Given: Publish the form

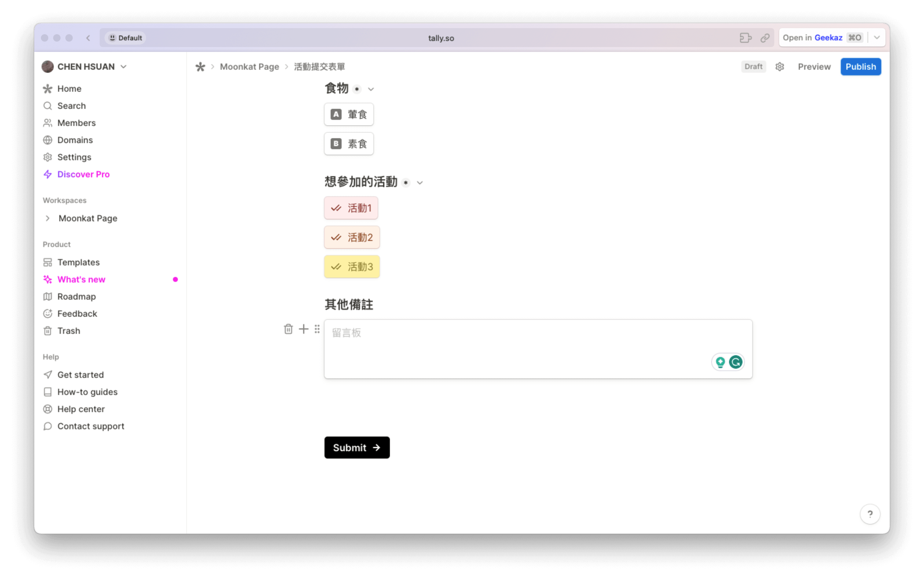Looking at the screenshot, I should (x=860, y=67).
